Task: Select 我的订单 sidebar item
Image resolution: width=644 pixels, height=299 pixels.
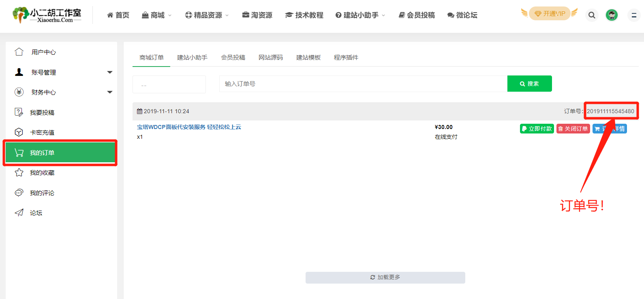Action: click(60, 153)
